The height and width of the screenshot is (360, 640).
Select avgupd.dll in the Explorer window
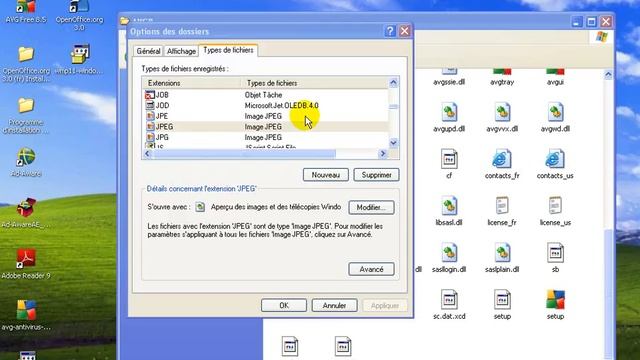pos(449,118)
